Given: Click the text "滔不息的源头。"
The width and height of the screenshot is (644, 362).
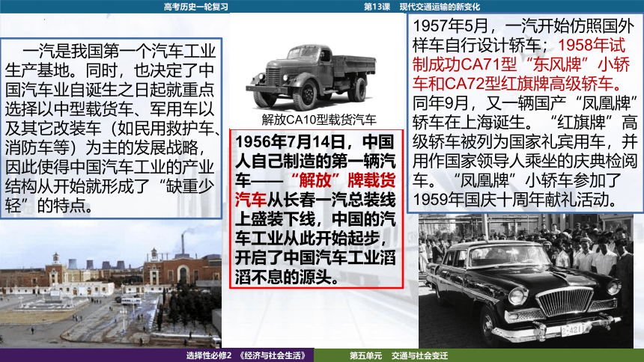Looking at the screenshot, I should [x=288, y=277].
